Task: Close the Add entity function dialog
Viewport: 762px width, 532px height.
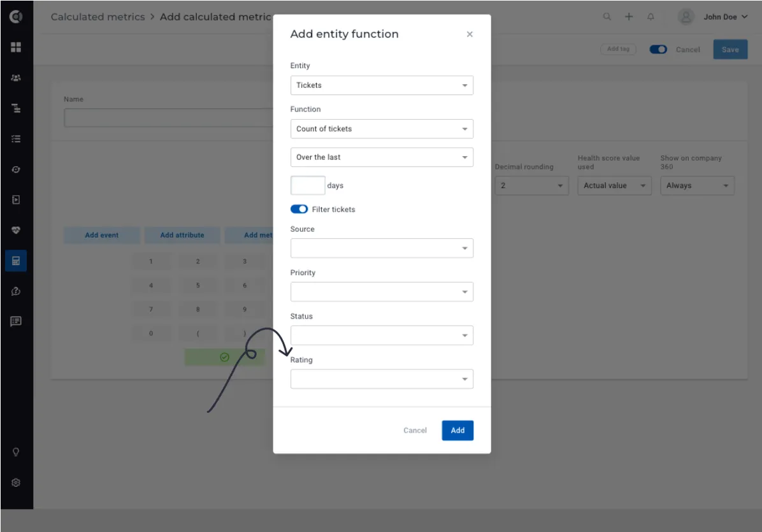Action: tap(470, 34)
